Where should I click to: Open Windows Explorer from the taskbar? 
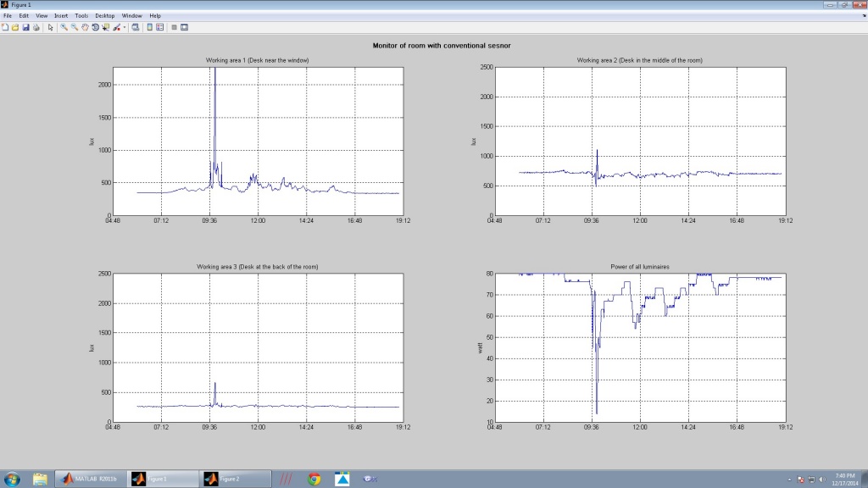(x=40, y=479)
